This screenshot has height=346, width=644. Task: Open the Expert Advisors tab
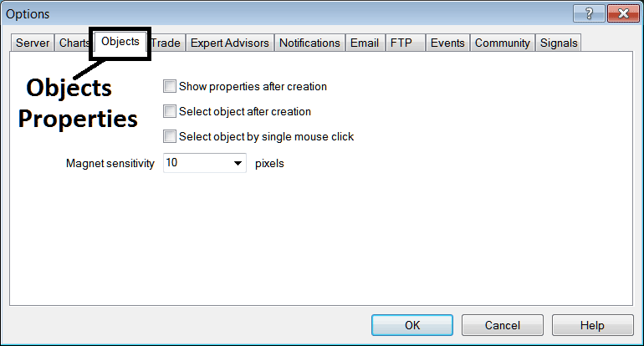click(230, 43)
